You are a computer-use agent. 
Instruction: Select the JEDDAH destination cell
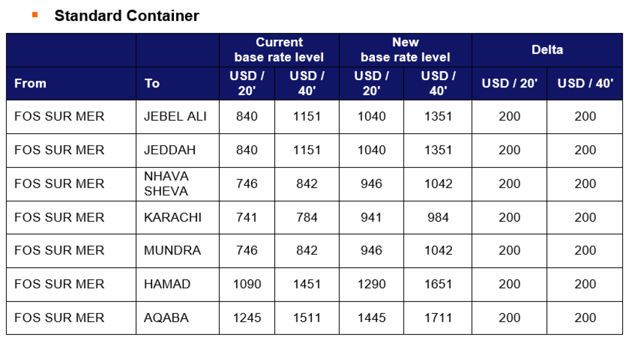[177, 150]
